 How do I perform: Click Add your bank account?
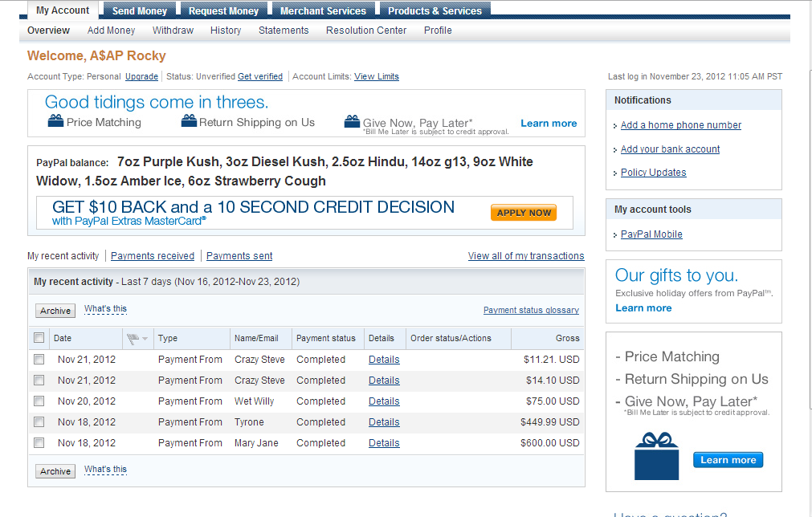[670, 149]
